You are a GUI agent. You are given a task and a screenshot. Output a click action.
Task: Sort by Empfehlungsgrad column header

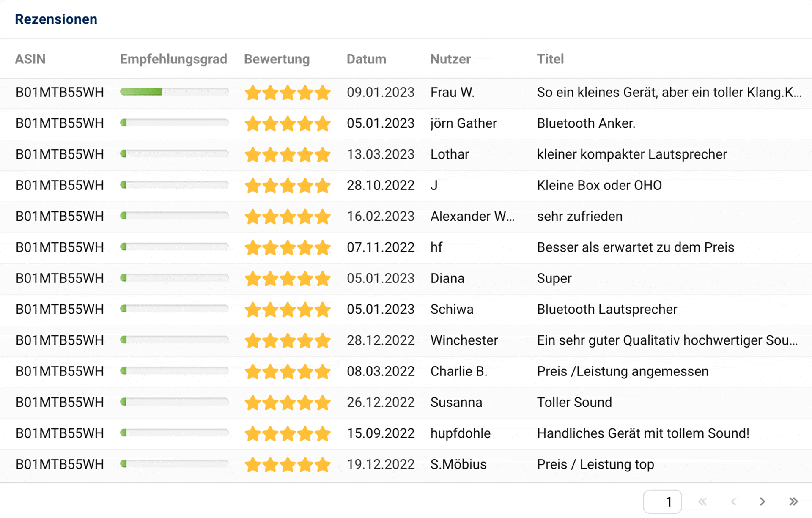[x=173, y=59]
